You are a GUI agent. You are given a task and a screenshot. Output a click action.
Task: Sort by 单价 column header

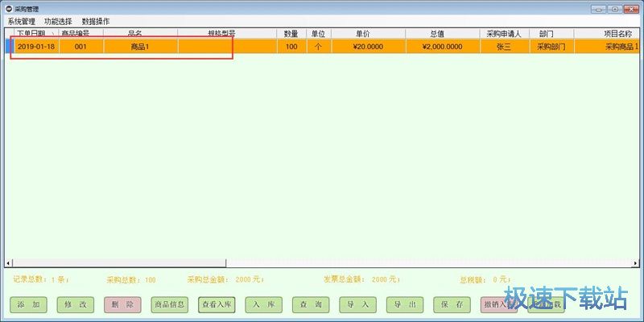pos(369,34)
